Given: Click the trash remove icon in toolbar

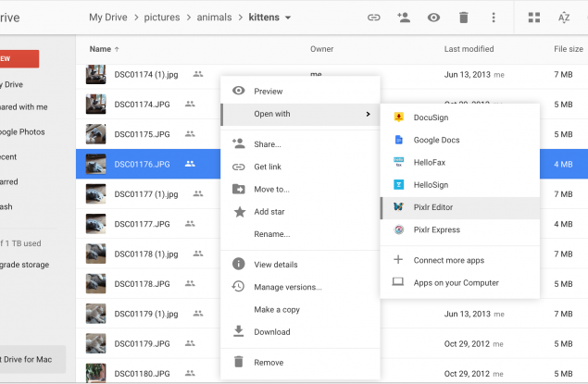Looking at the screenshot, I should [x=464, y=17].
